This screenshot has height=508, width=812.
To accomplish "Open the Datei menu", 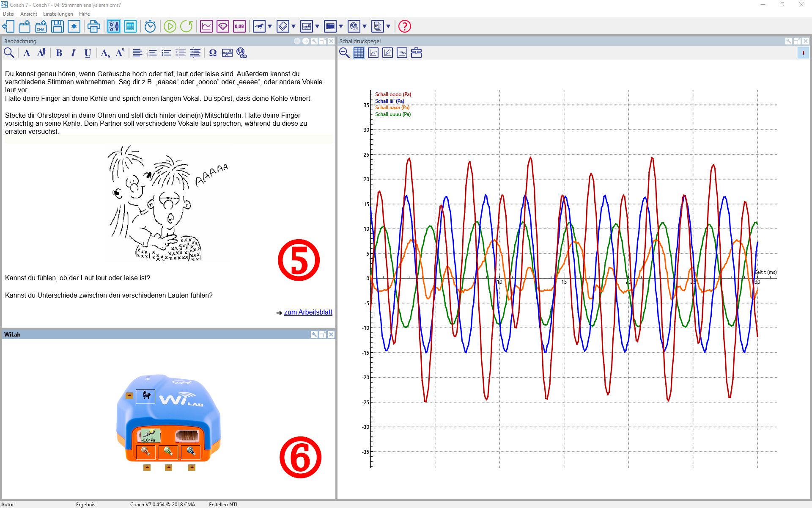I will (8, 14).
